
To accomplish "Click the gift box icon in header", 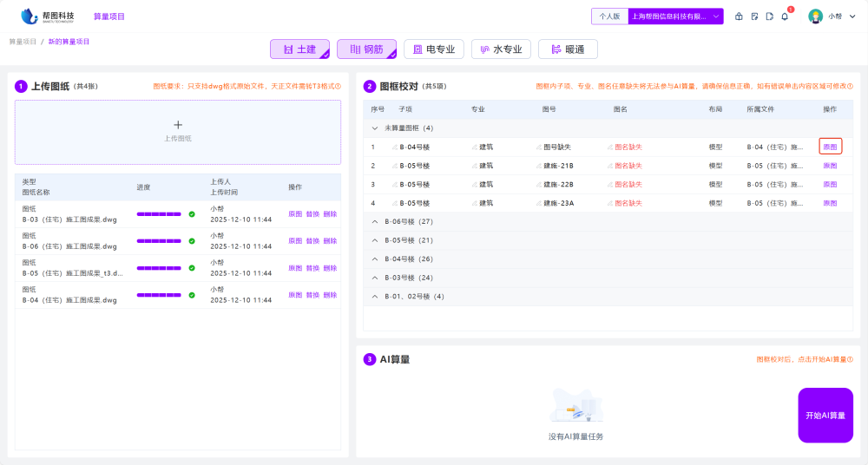I will click(x=739, y=16).
